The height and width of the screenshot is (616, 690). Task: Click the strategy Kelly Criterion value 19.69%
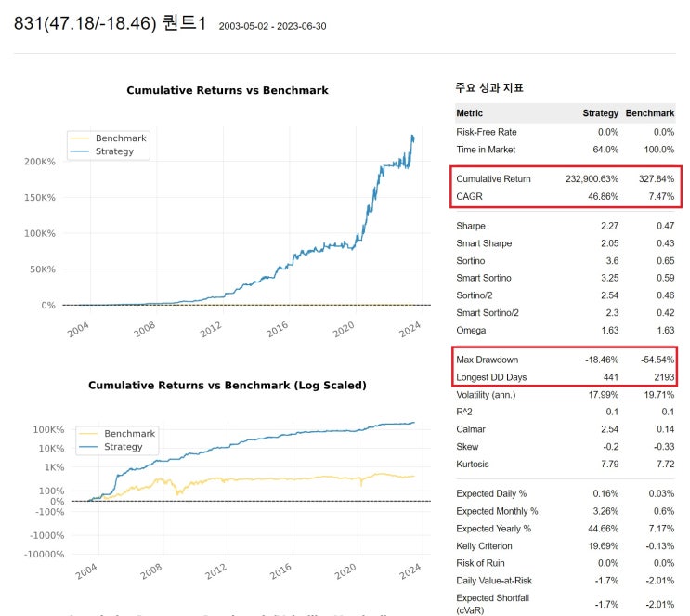604,546
